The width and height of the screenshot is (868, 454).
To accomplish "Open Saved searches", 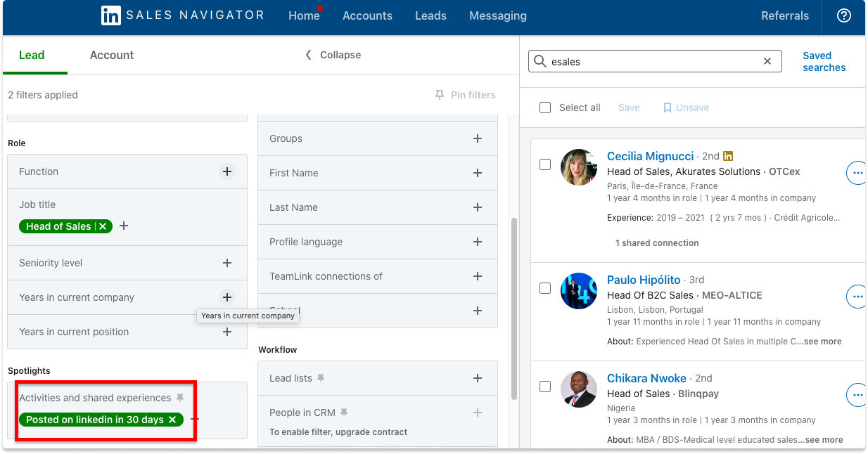I will click(824, 61).
